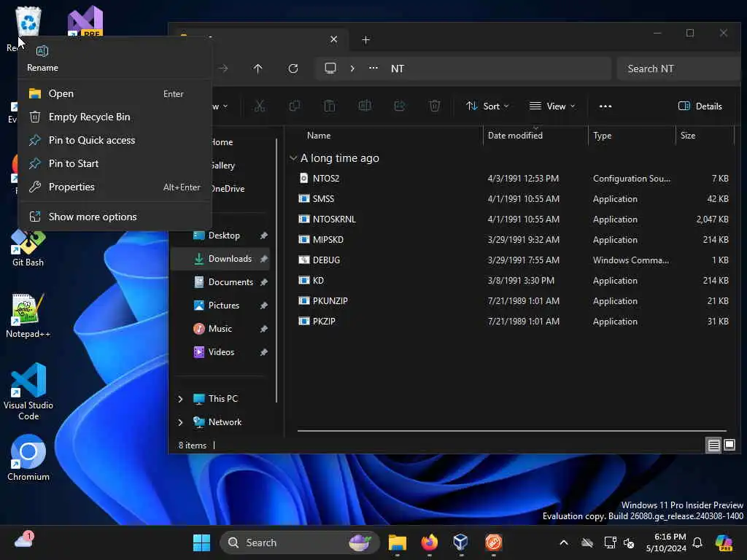Select the Git Bash desktop icon

tap(28, 249)
